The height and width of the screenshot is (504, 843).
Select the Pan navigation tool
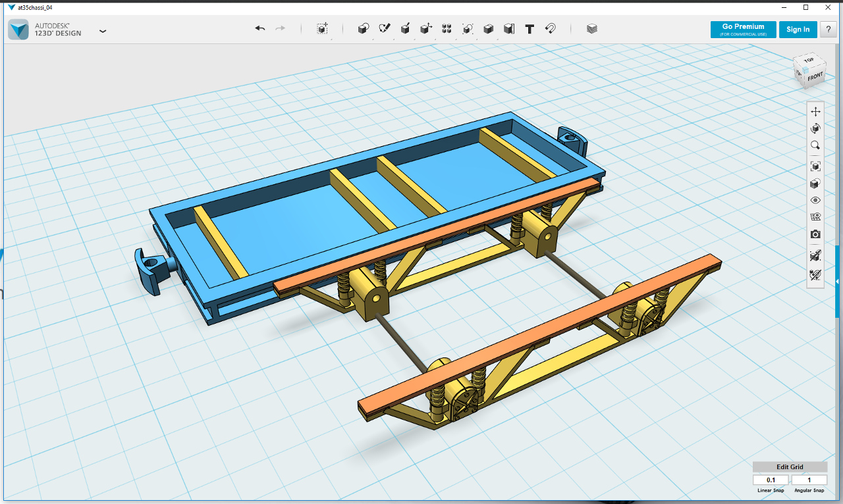[x=815, y=111]
